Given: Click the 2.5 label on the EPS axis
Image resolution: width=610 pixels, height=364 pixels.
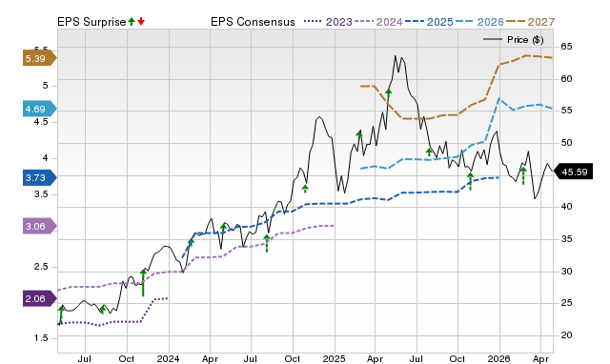Looking at the screenshot, I should pos(41,267).
